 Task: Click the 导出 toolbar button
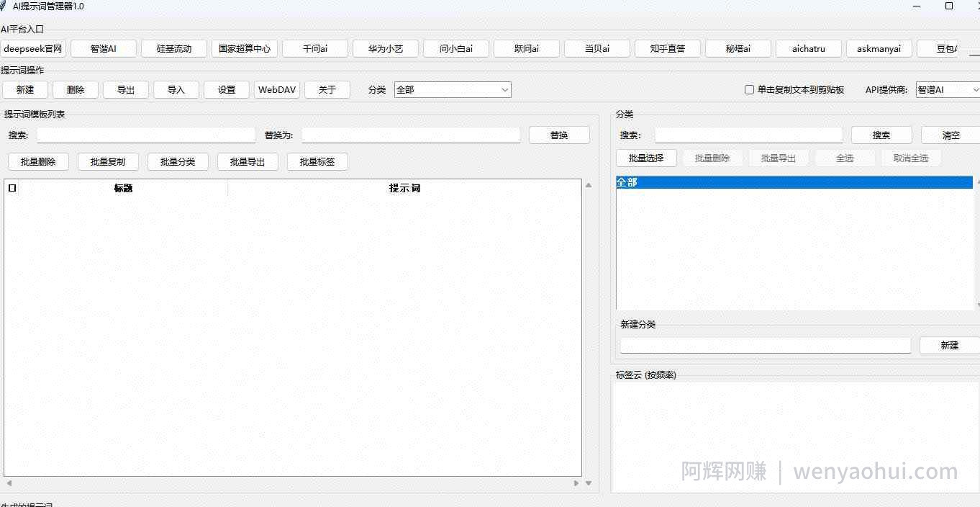(126, 90)
